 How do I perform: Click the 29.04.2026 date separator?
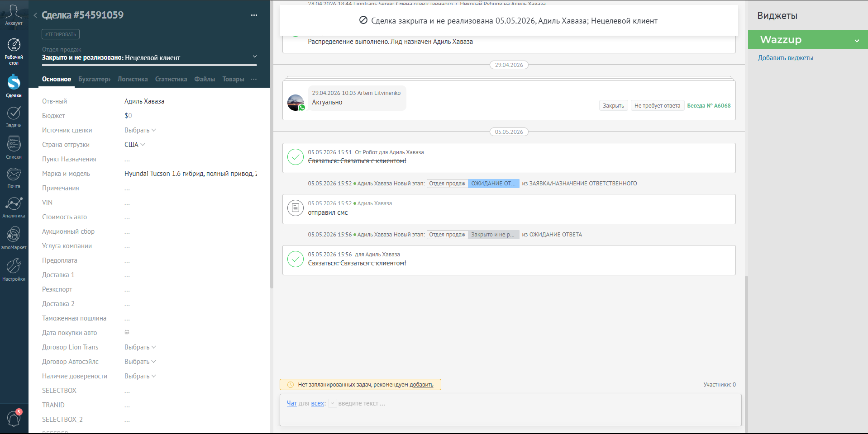[x=509, y=65]
